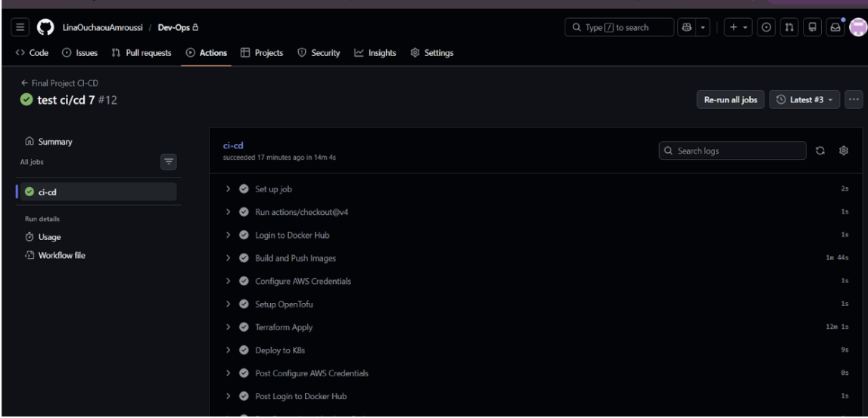The width and height of the screenshot is (868, 418).
Task: Open the repositories header icon
Action: point(812,27)
